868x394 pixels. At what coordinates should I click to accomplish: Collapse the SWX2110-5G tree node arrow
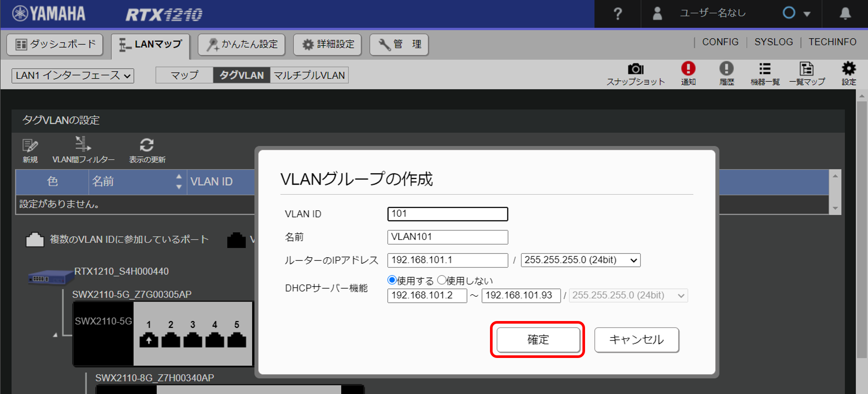tap(55, 335)
